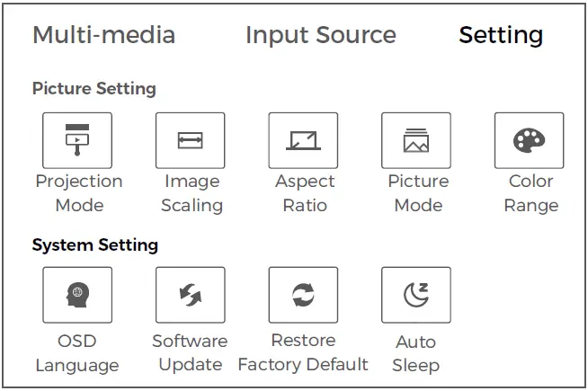
Task: Click the OSD Language text label
Action: 76,353
